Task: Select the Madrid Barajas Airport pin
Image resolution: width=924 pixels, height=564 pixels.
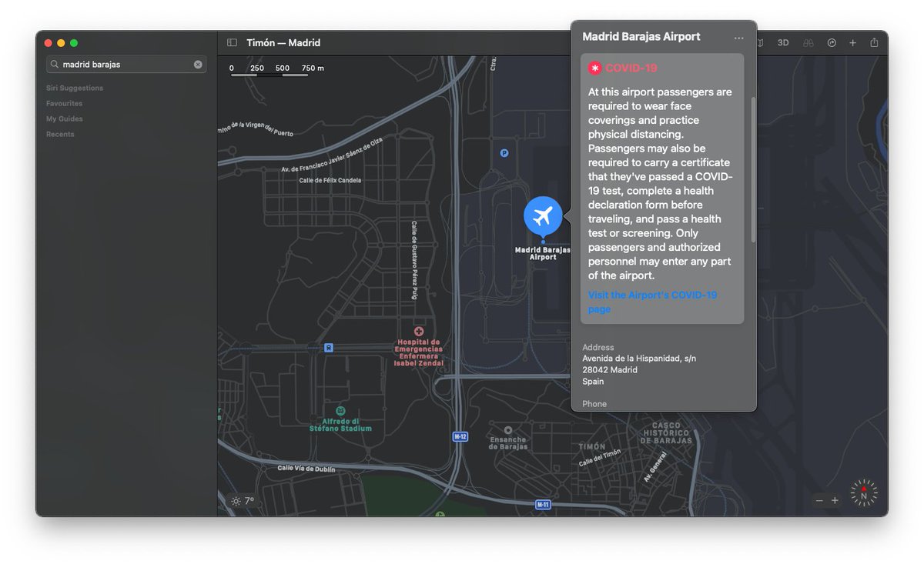Action: tap(543, 216)
